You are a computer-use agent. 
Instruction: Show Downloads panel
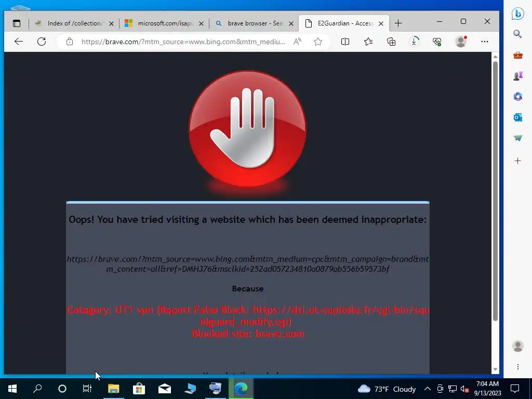click(x=414, y=42)
